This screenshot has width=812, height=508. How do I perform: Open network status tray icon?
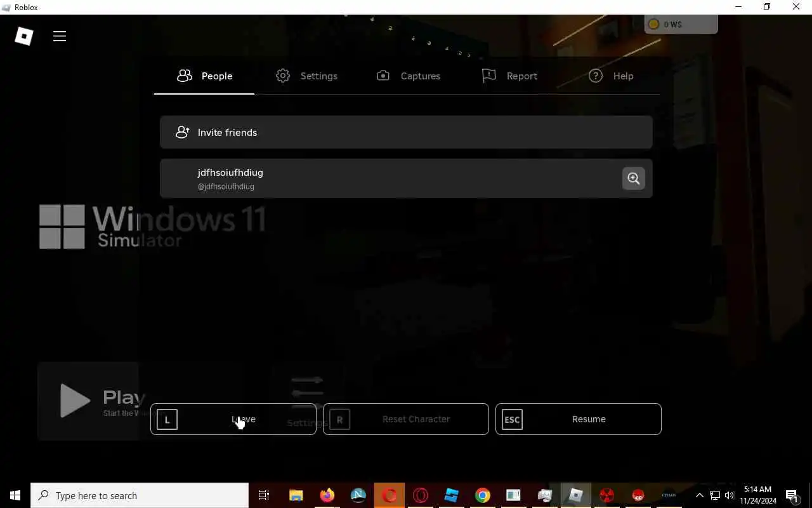(715, 495)
